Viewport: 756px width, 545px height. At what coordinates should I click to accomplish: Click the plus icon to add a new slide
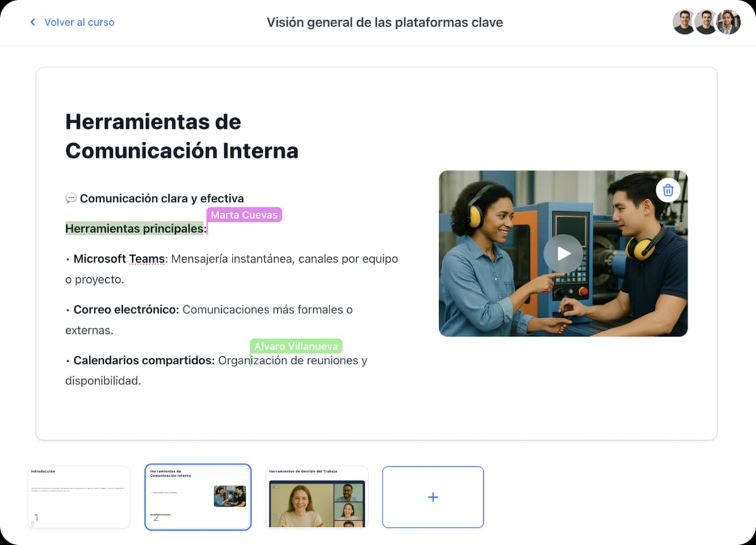tap(433, 497)
